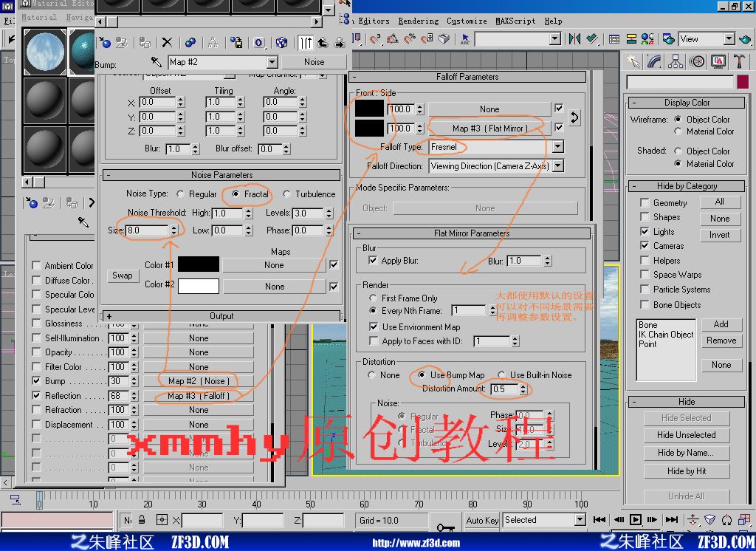Click Go to End playback button

pyautogui.click(x=671, y=520)
